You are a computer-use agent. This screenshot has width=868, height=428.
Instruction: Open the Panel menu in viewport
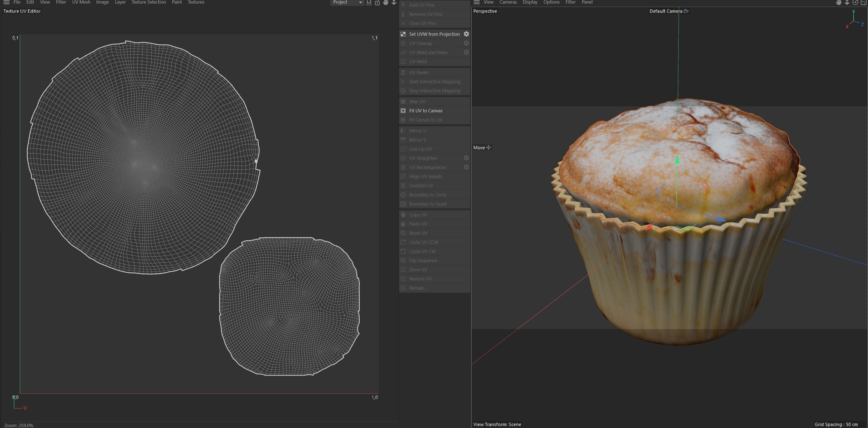[x=587, y=2]
